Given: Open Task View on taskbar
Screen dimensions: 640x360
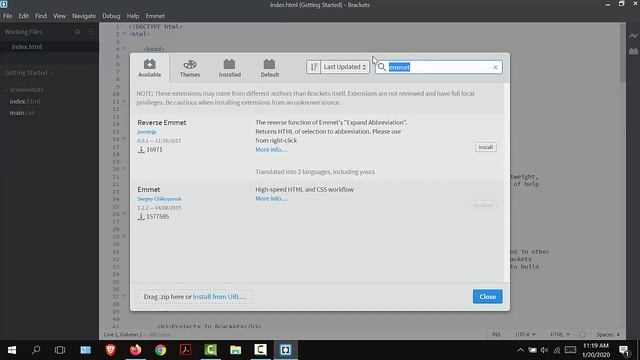Looking at the screenshot, I should 60,350.
